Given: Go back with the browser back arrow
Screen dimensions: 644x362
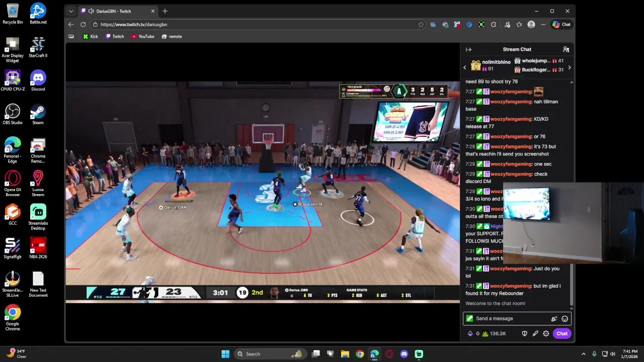Looking at the screenshot, I should [71, 24].
